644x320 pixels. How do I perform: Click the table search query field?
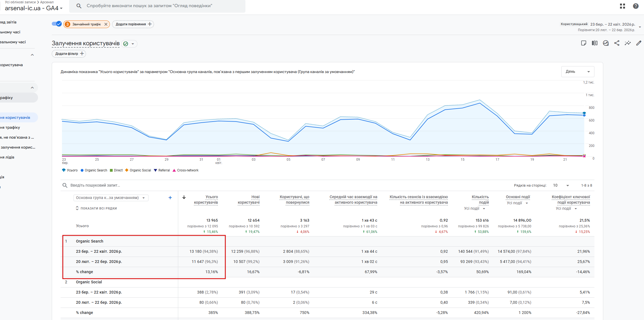95,185
